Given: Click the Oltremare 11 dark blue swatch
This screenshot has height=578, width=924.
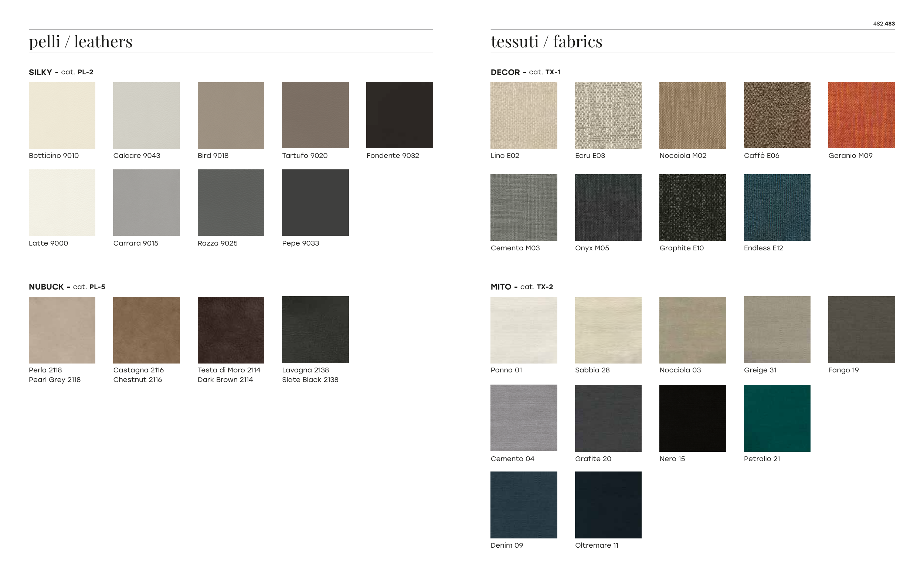Looking at the screenshot, I should [608, 505].
